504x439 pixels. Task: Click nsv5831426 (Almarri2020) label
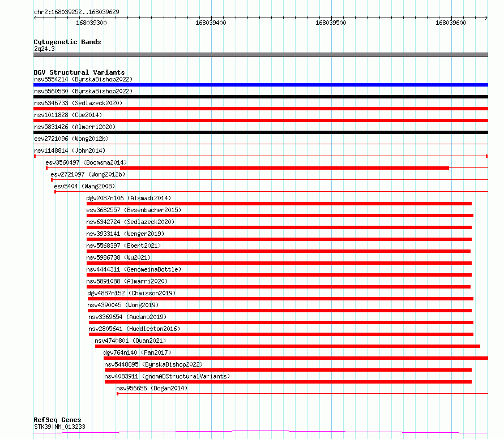point(75,127)
